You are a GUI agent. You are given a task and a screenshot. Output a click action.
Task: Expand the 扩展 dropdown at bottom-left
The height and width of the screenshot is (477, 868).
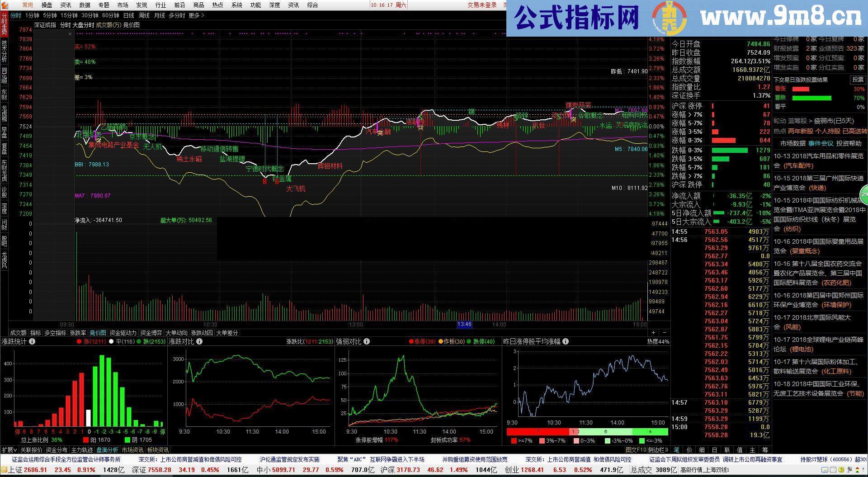click(10, 450)
